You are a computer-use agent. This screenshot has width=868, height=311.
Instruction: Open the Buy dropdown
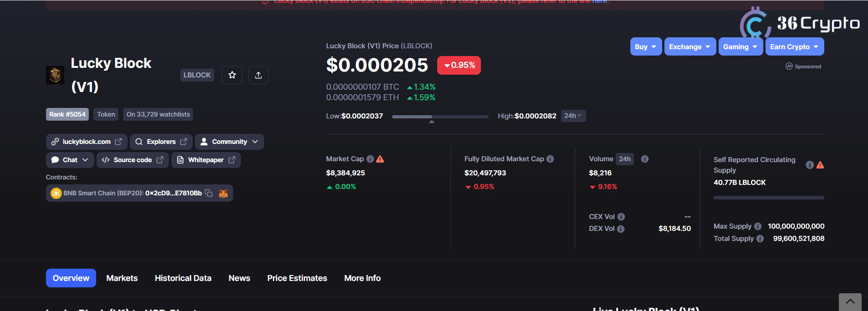(x=646, y=46)
